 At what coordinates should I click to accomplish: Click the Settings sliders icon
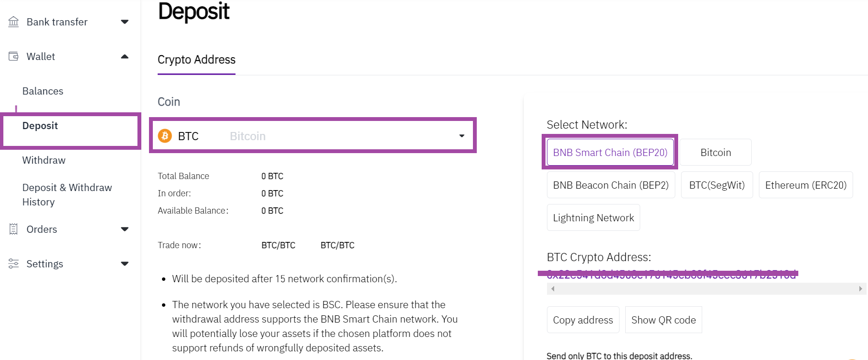[13, 264]
